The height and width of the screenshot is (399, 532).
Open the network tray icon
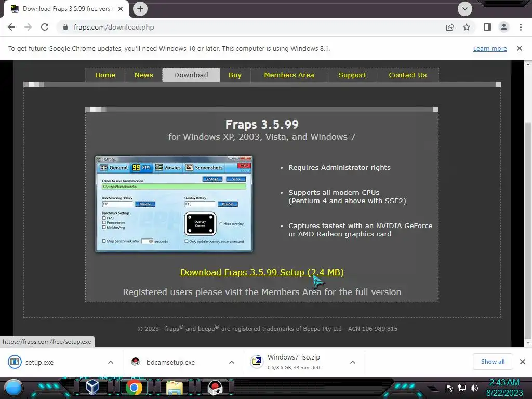(x=462, y=388)
